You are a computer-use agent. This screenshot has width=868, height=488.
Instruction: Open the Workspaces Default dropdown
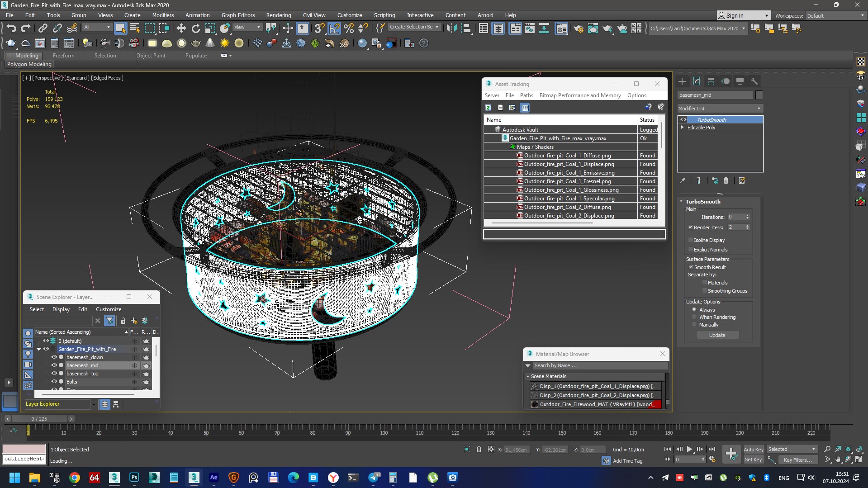835,15
